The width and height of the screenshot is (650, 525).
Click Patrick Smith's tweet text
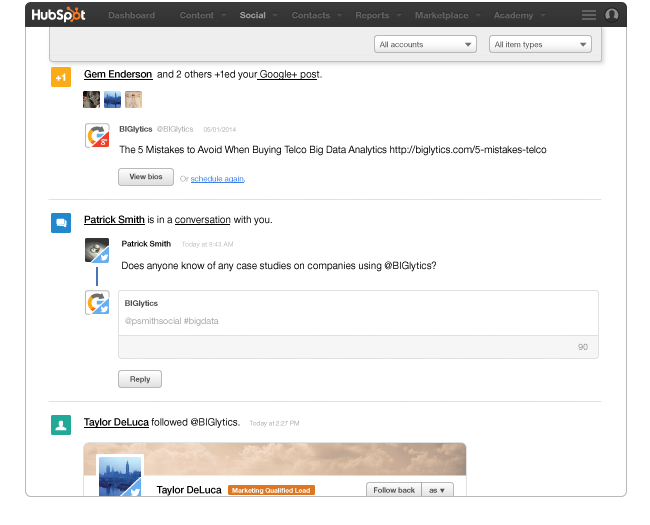pos(279,265)
